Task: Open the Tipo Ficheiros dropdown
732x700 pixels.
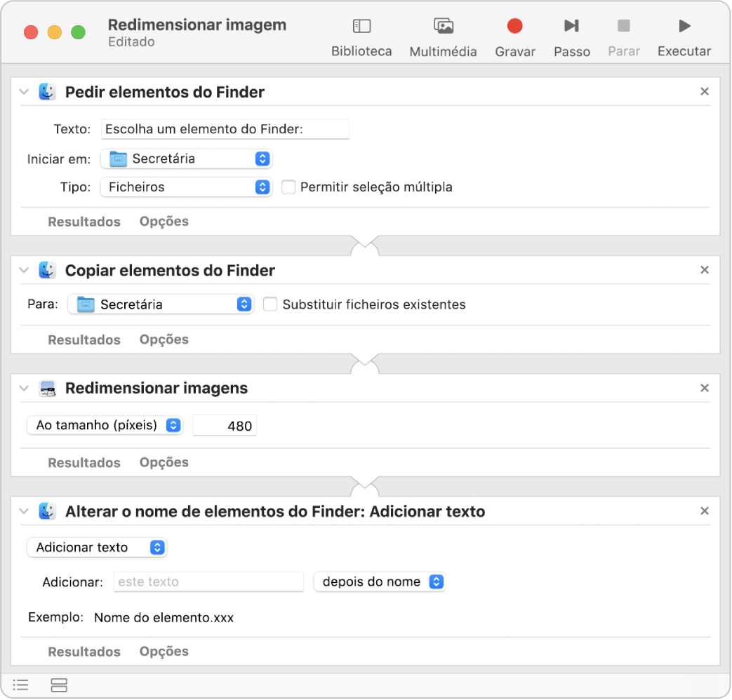Action: coord(186,187)
